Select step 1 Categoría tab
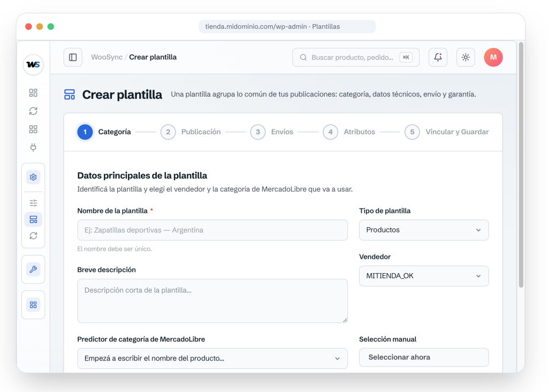548x392 pixels. coord(104,132)
